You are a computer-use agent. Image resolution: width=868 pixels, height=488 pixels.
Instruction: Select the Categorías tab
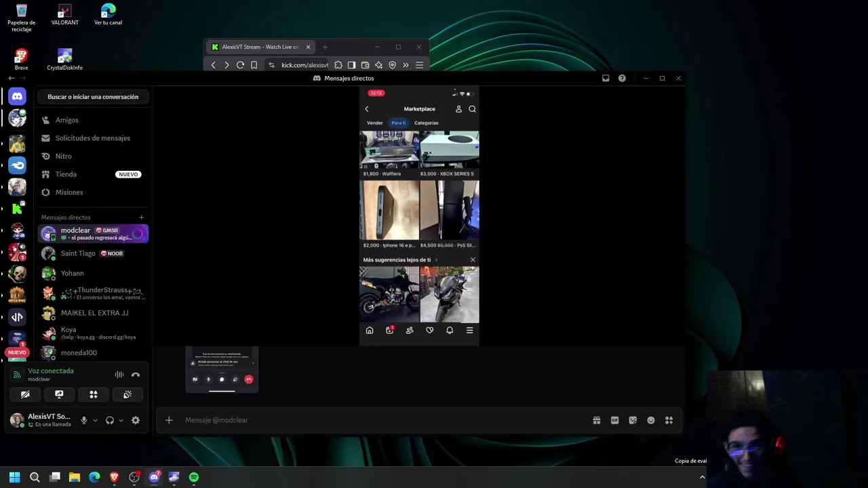tap(426, 123)
